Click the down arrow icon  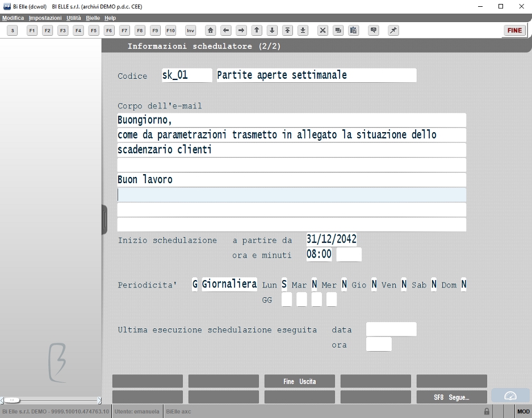pos(272,31)
